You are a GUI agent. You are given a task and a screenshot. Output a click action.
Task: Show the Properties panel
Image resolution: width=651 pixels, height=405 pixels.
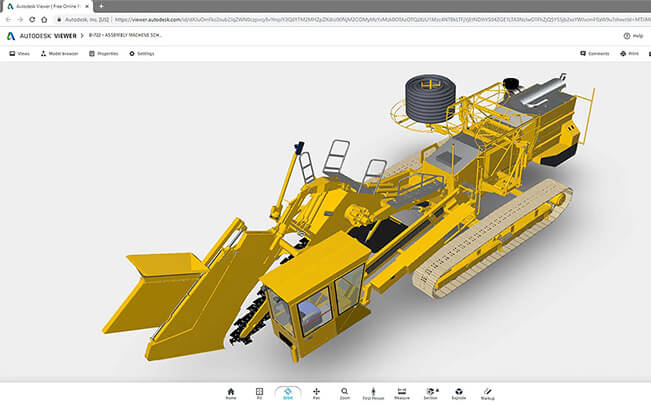click(104, 54)
